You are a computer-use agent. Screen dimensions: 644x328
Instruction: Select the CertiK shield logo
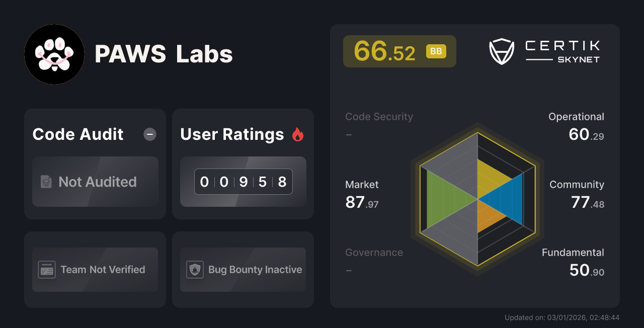[x=501, y=50]
